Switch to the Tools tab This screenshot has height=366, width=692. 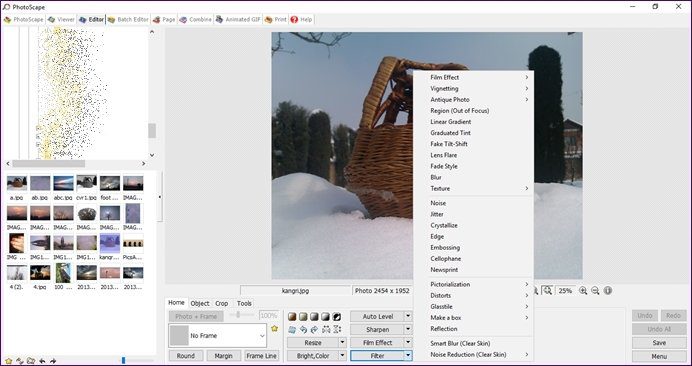point(244,303)
